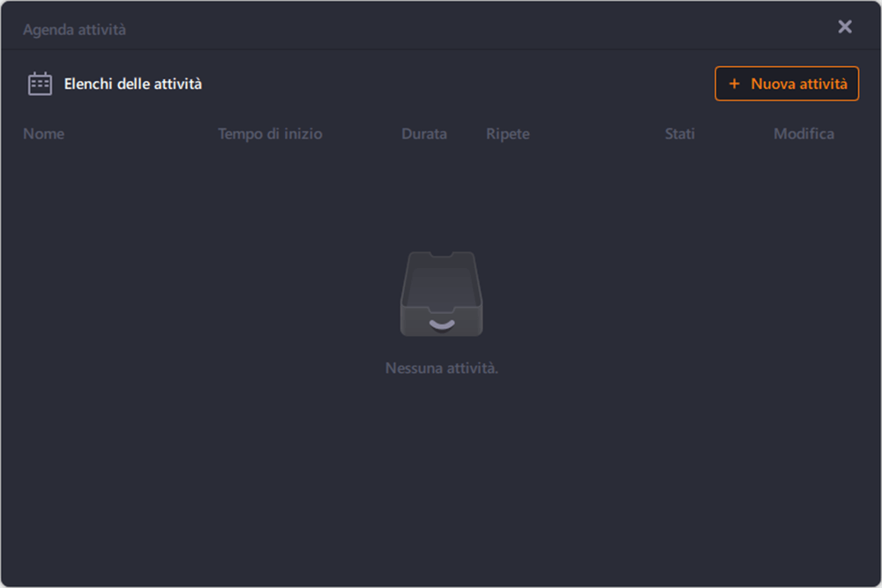The height and width of the screenshot is (588, 882).
Task: Click the Modifica column header
Action: [x=804, y=134]
